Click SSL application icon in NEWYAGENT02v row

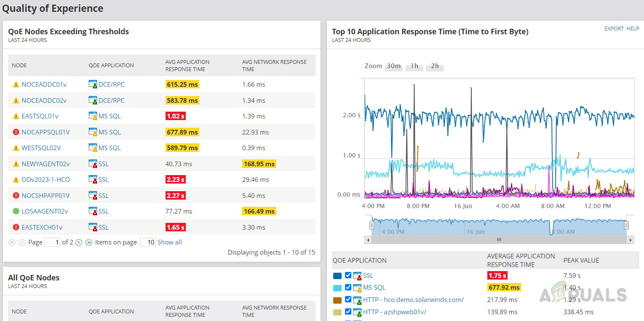coord(93,164)
